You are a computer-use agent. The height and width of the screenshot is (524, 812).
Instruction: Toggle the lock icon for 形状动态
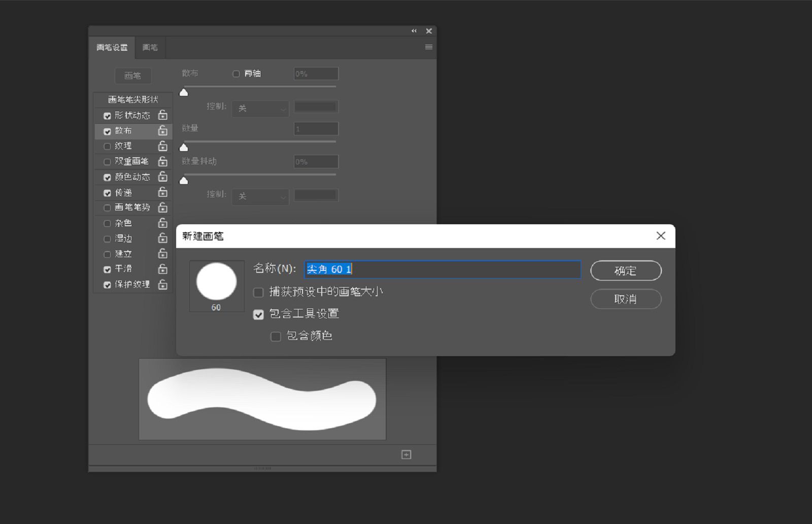[162, 115]
